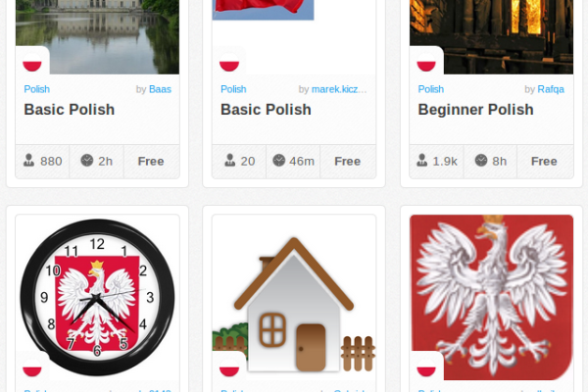Open the clock with Polish eagle thumbnail
The image size is (588, 392).
97,298
